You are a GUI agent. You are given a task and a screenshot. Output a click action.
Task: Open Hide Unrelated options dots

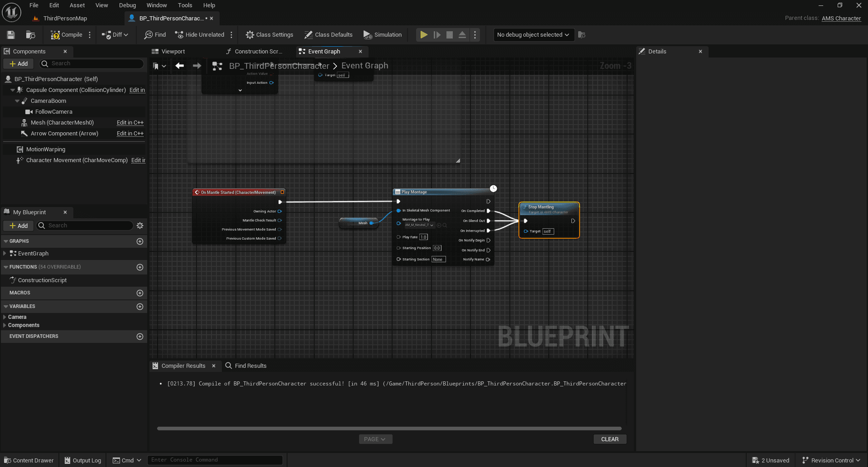[231, 35]
